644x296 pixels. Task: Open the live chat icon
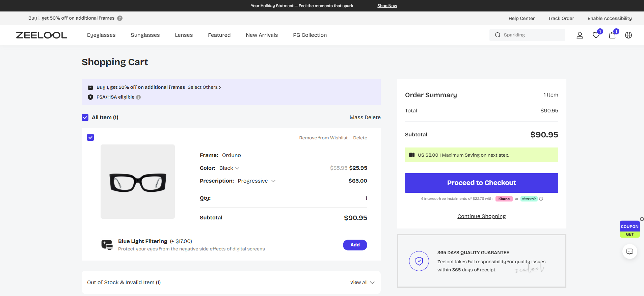(x=629, y=251)
